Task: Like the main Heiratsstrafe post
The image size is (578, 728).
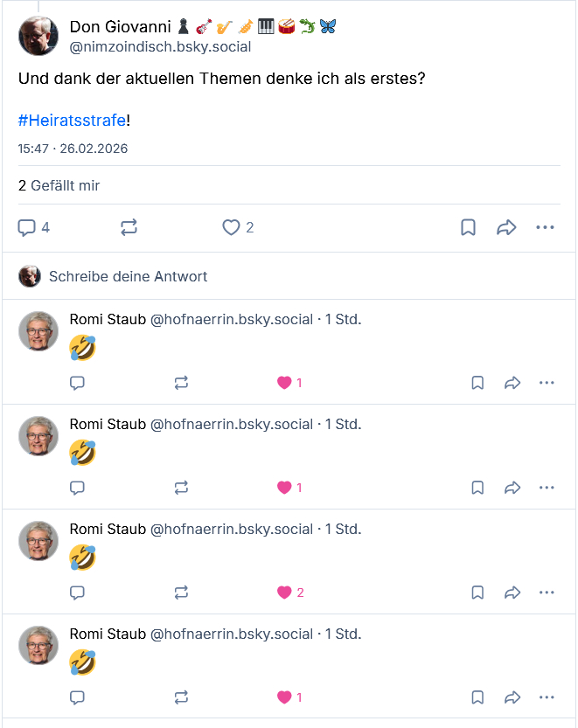Action: click(x=231, y=228)
